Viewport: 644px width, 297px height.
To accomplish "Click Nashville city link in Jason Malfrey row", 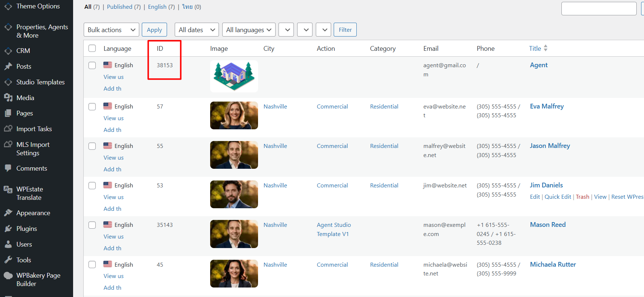I will tap(275, 146).
